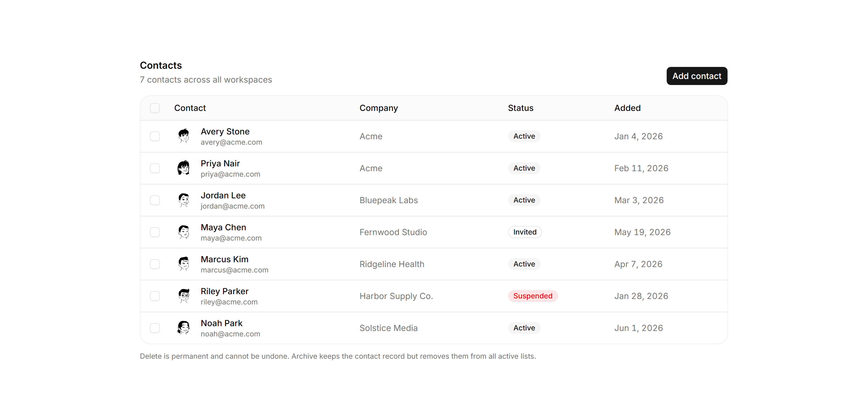Click the Fernwood Studio company cell

point(393,232)
